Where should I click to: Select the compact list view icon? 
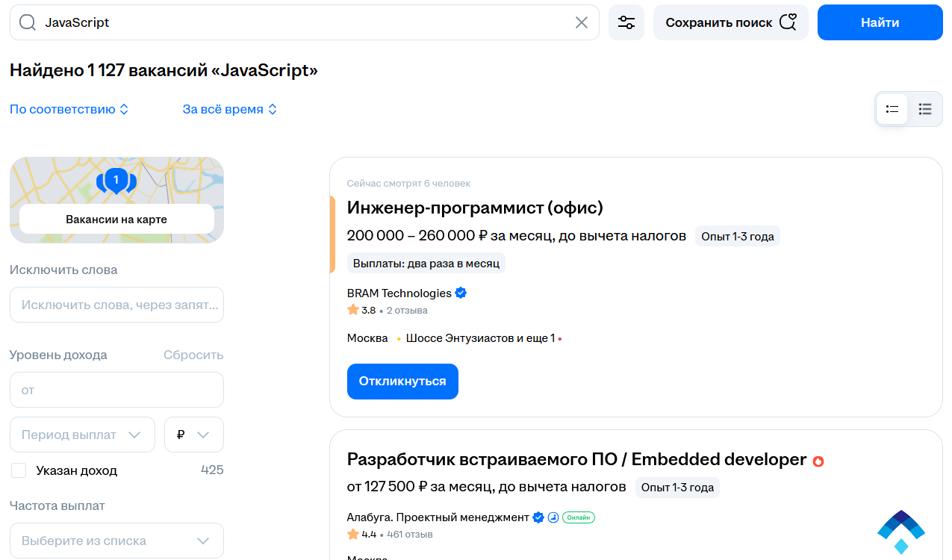point(892,108)
